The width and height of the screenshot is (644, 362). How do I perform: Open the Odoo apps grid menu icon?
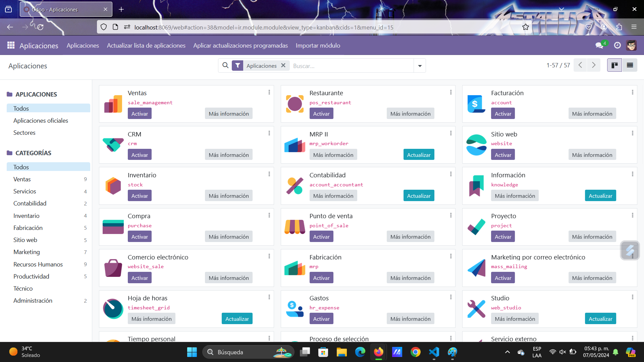click(x=11, y=45)
